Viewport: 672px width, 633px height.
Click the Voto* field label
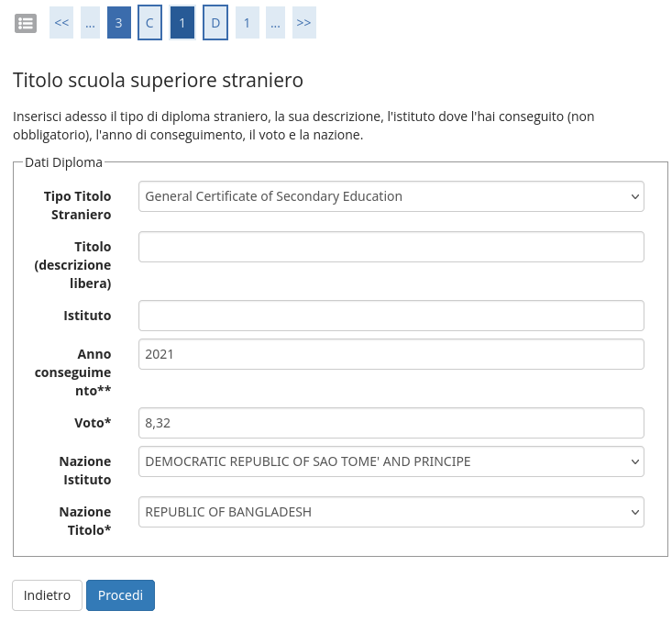pos(92,423)
